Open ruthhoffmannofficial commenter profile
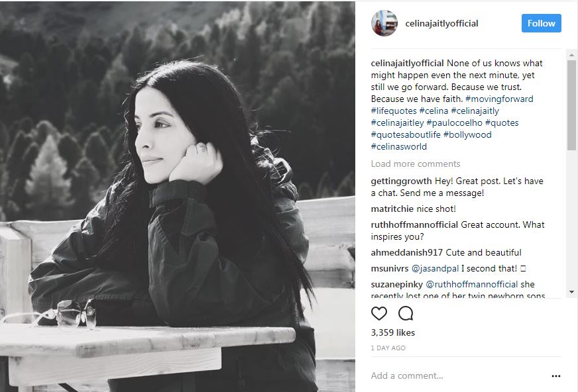Image resolution: width=578 pixels, height=392 pixels. [414, 225]
